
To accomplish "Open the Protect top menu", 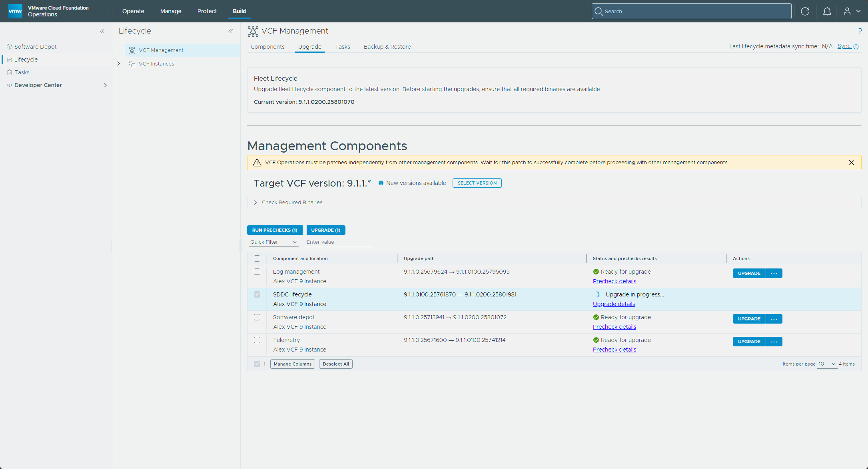I will 207,11.
